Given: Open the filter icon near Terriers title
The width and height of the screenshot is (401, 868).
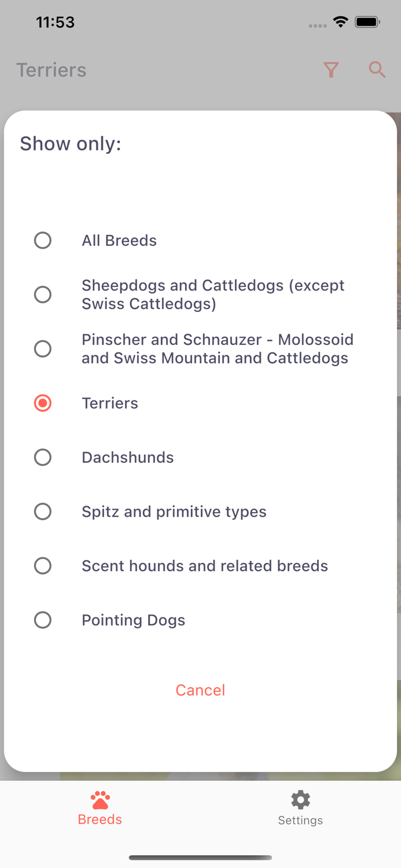Looking at the screenshot, I should pos(331,69).
